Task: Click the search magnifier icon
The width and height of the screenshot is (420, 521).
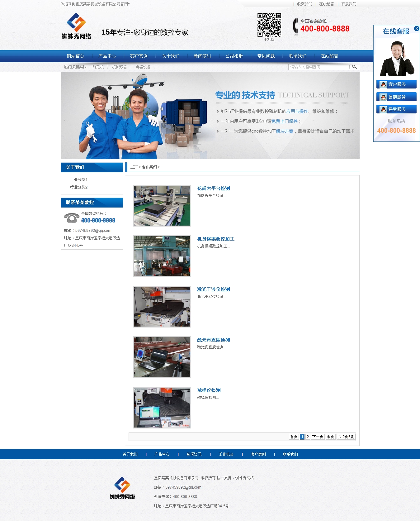Action: pos(354,67)
